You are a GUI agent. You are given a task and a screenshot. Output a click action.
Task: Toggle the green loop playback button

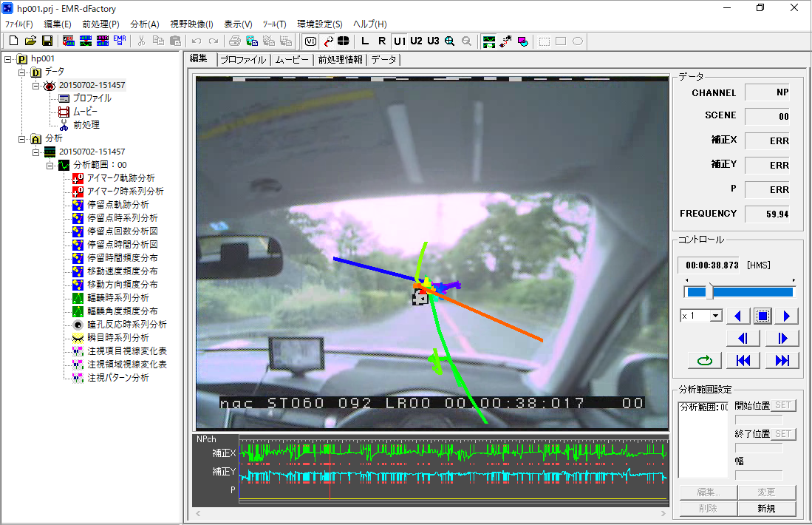pos(704,360)
